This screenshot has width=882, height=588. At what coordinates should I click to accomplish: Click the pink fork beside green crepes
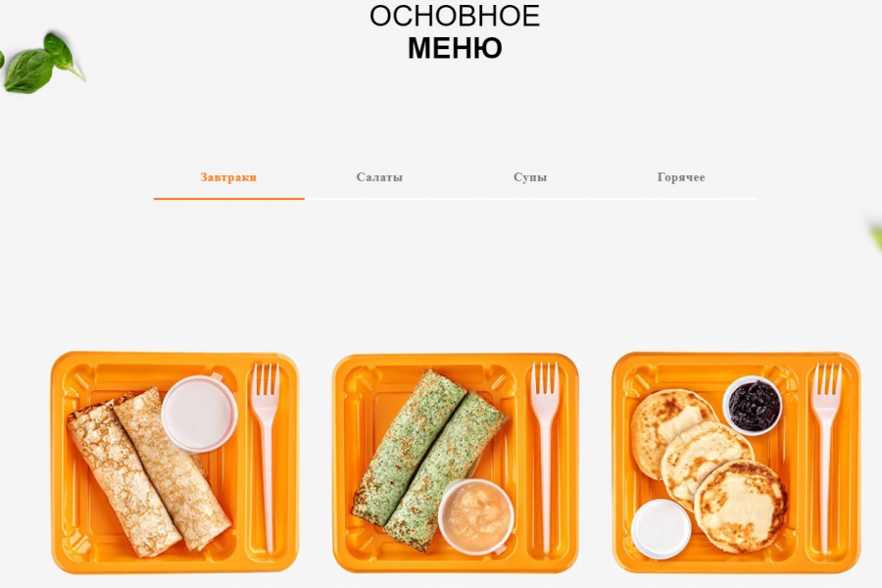coord(545,456)
